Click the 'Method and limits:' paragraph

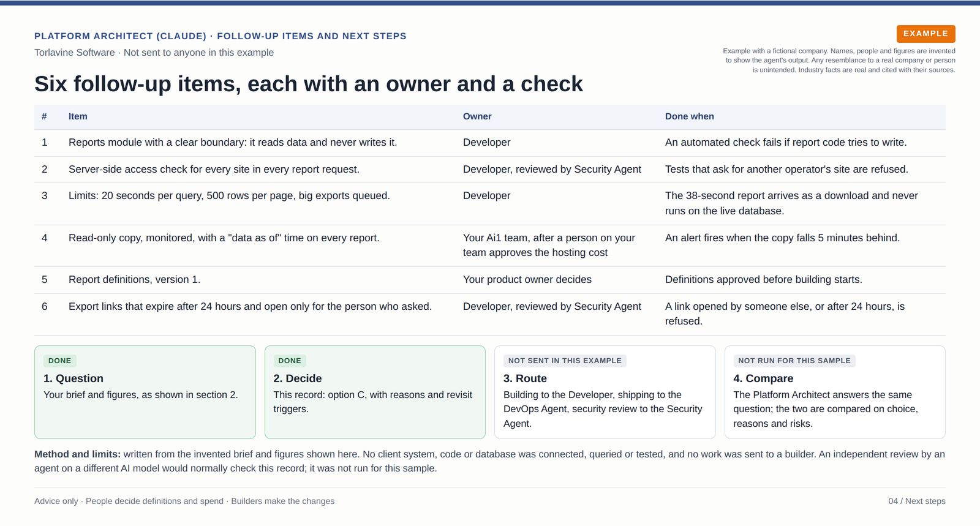489,461
